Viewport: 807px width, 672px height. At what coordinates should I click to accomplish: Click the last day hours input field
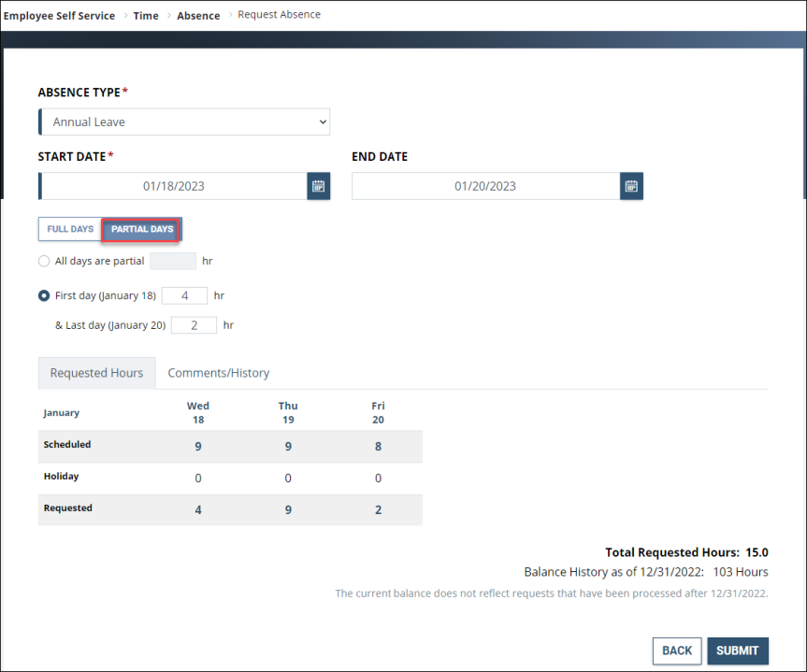[194, 324]
